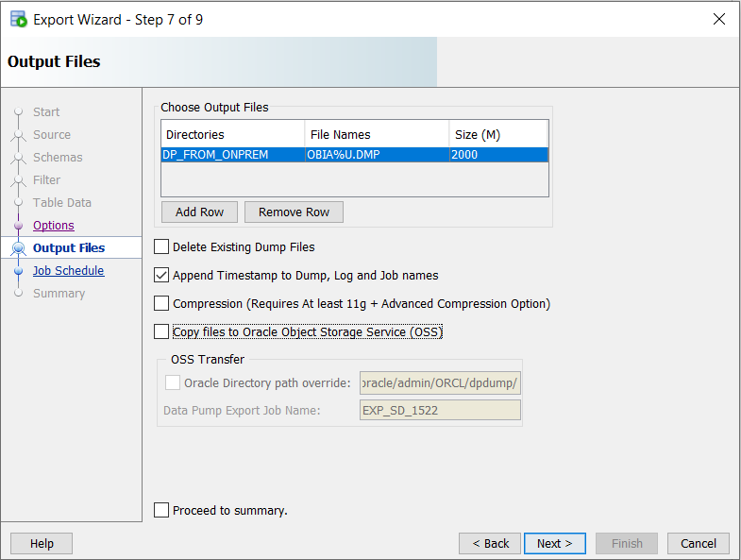Close the Export Wizard dialog

pyautogui.click(x=718, y=19)
